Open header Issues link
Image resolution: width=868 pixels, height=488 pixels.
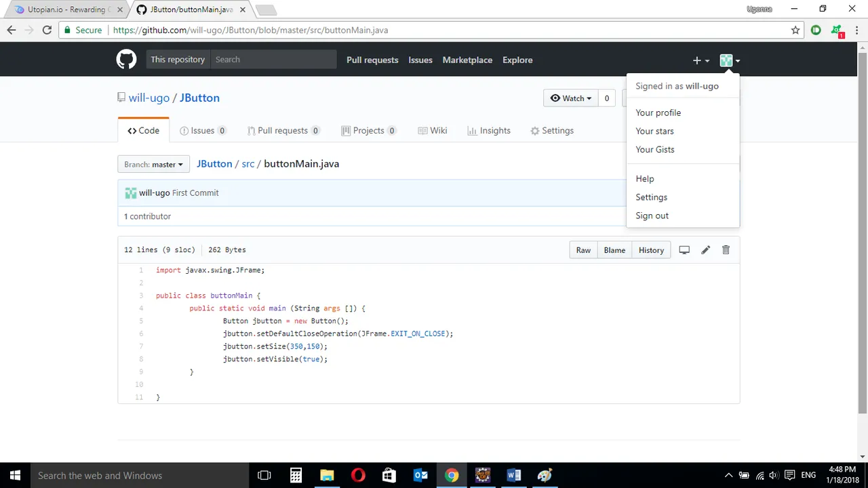[x=420, y=60]
